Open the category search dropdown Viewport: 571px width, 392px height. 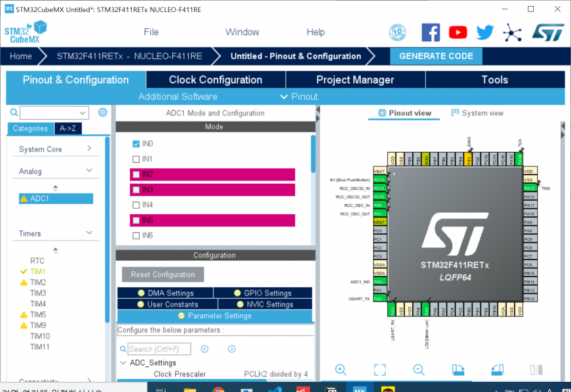coord(82,113)
